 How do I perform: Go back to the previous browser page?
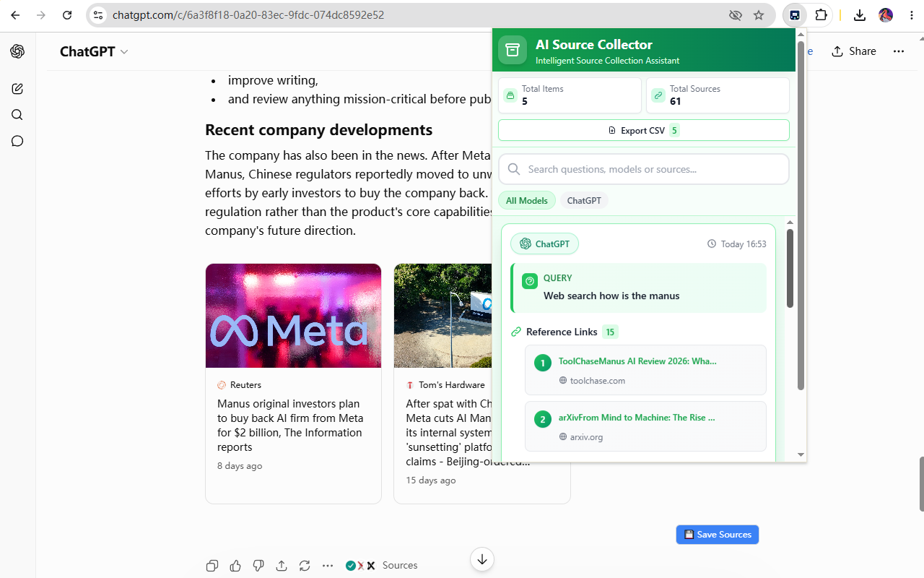tap(15, 15)
